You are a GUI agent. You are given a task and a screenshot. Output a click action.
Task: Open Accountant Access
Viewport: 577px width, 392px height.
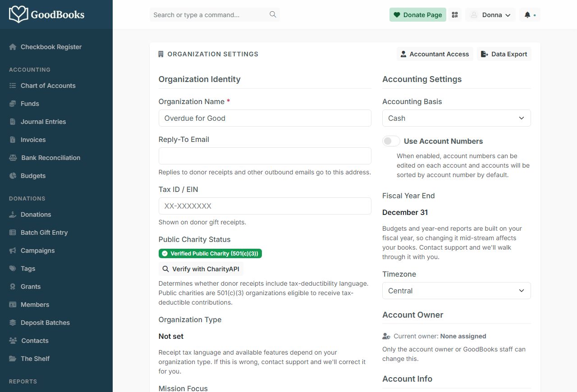click(x=435, y=54)
